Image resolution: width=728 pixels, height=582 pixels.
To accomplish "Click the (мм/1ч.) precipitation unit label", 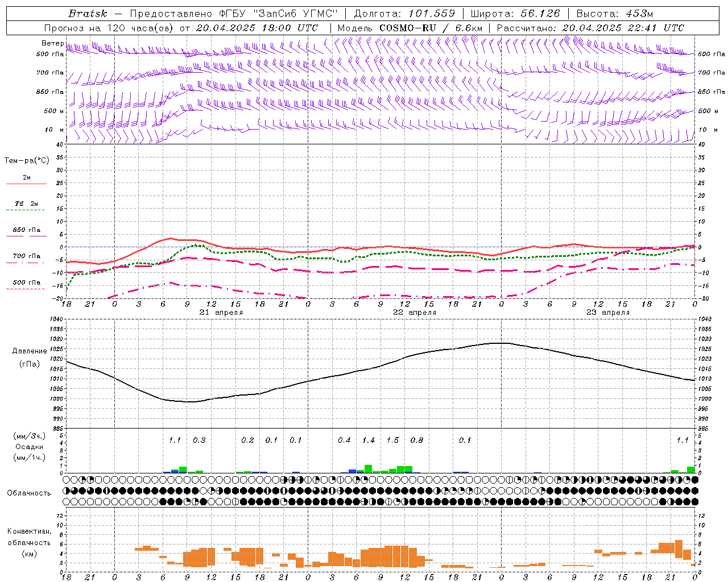I will pos(29,458).
